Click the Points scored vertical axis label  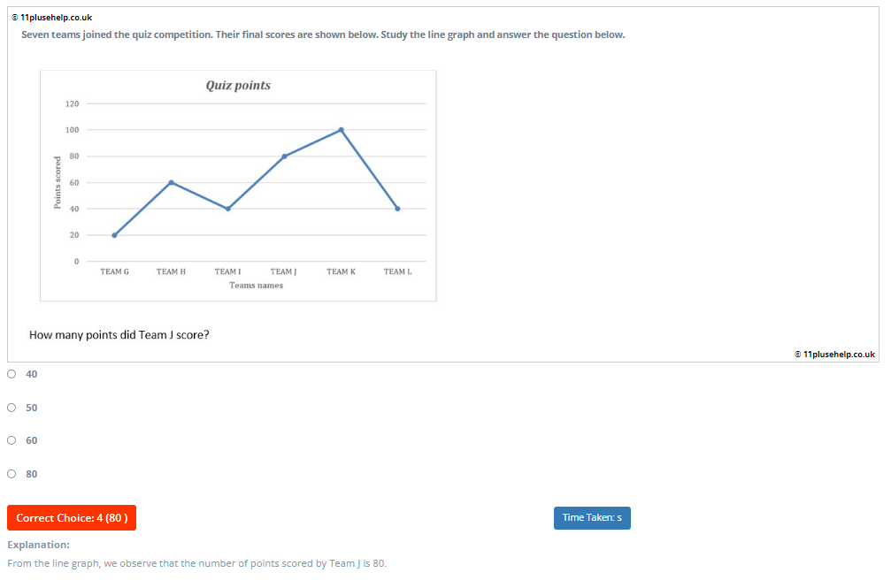[x=58, y=182]
